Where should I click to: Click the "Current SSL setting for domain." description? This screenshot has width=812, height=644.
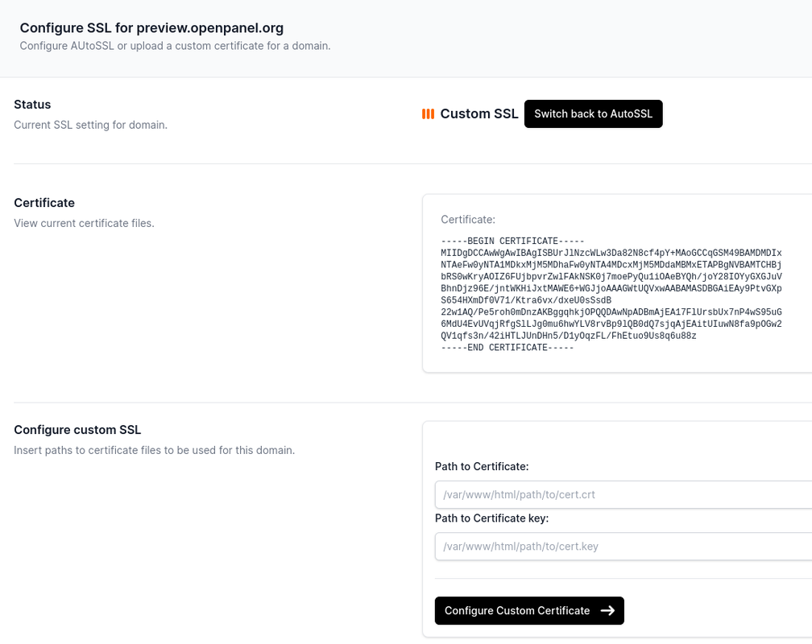[90, 125]
